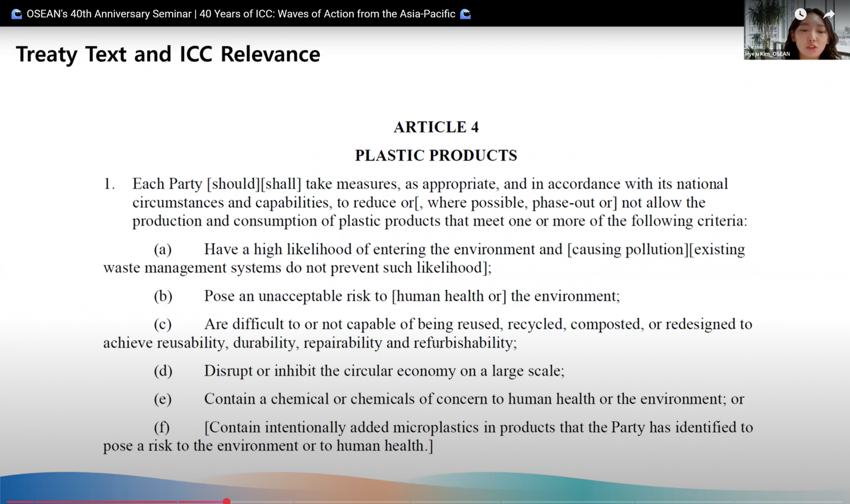850x504 pixels.
Task: Click the Watch later clock icon
Action: point(800,15)
